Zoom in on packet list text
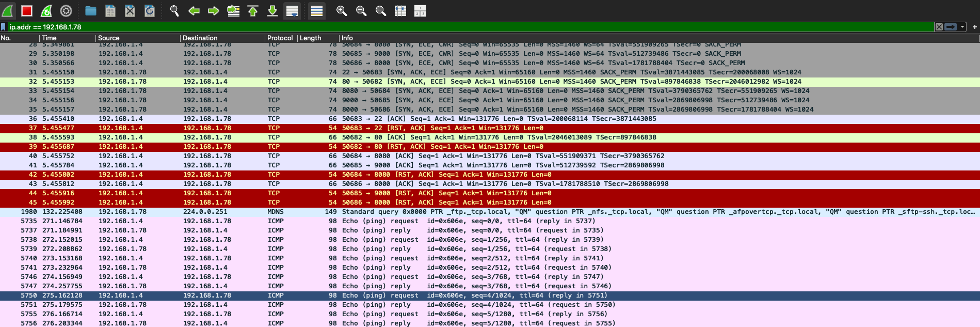Viewport: 980px width, 327px height. (x=342, y=11)
